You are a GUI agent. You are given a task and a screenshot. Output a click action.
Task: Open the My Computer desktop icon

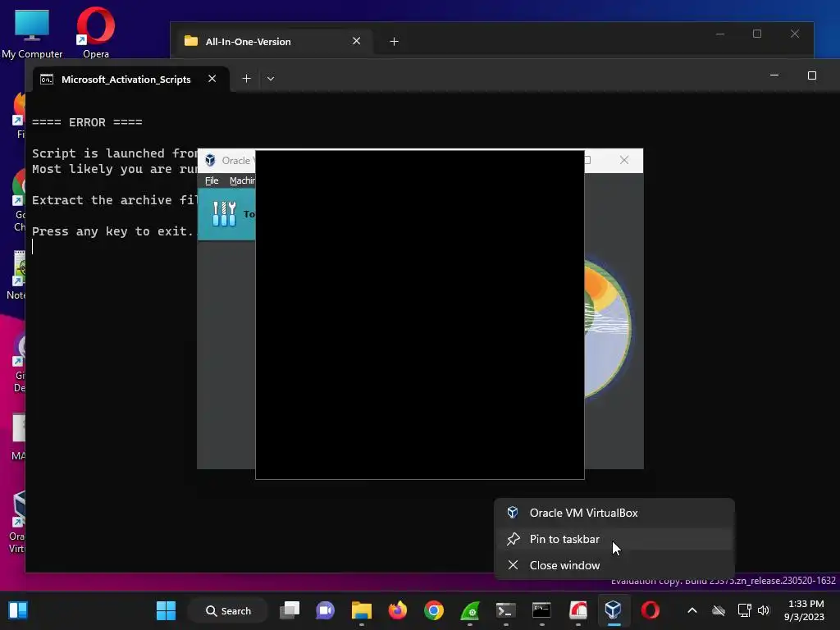click(32, 33)
